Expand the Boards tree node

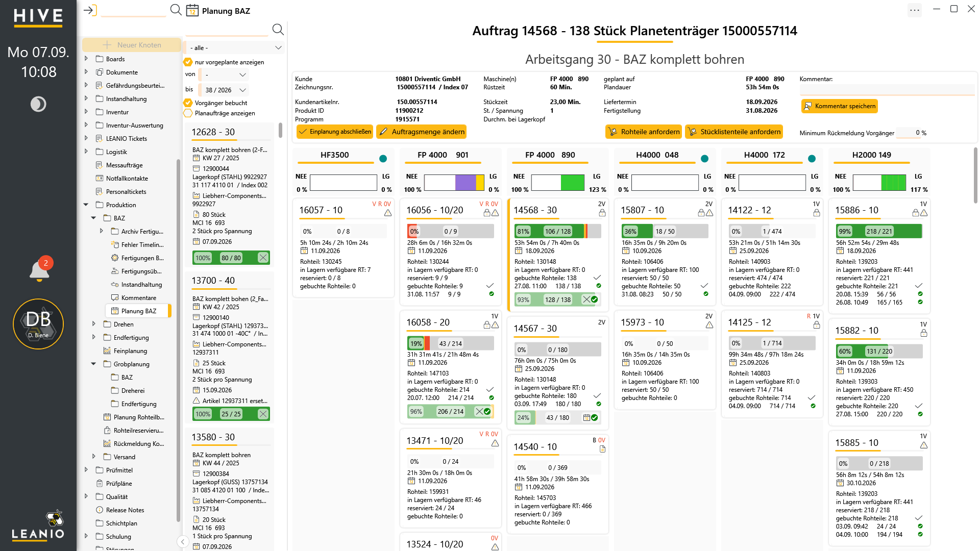86,59
